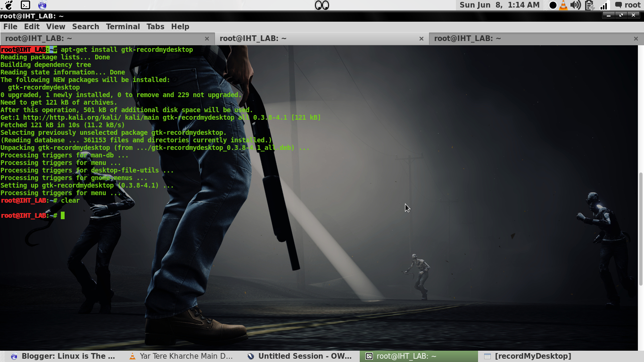
Task: Open the File menu
Action: pyautogui.click(x=10, y=27)
